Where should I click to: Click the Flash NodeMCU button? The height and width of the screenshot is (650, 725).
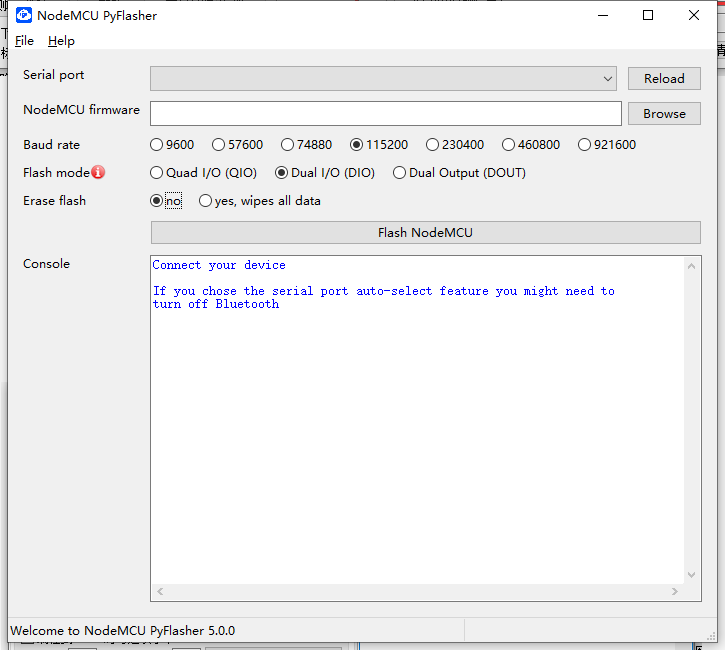(x=425, y=233)
